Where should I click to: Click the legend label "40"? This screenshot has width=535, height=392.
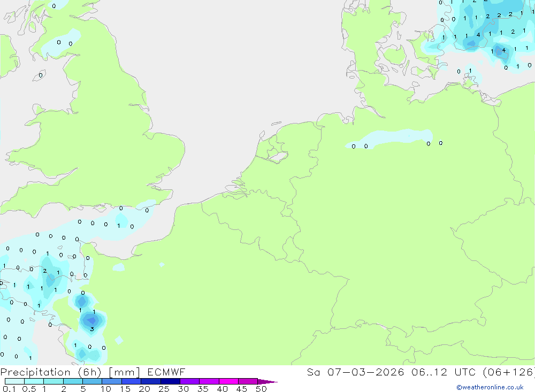[x=223, y=389]
